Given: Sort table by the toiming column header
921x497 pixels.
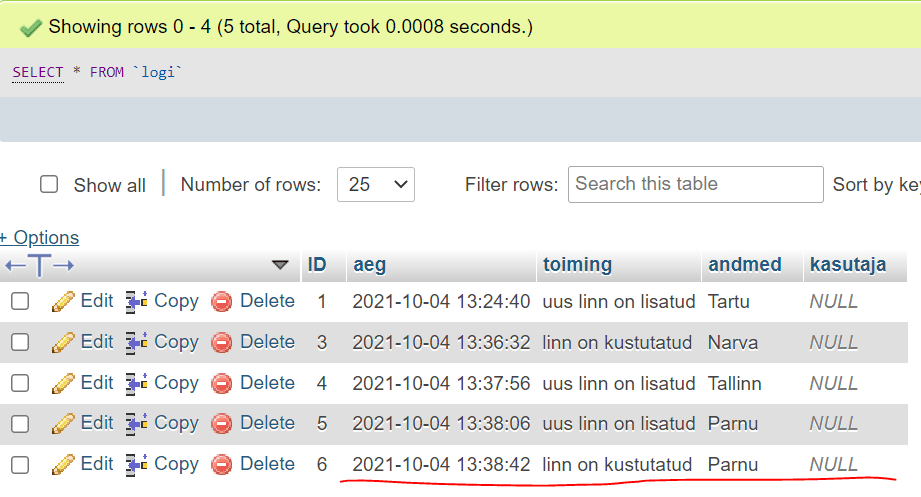Looking at the screenshot, I should (x=577, y=265).
